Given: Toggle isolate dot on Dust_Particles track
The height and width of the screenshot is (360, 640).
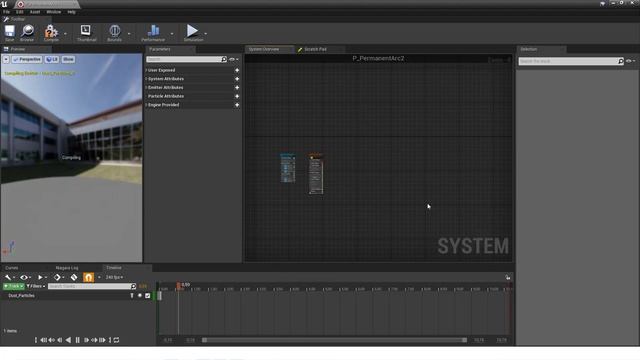Looking at the screenshot, I should pos(140,296).
